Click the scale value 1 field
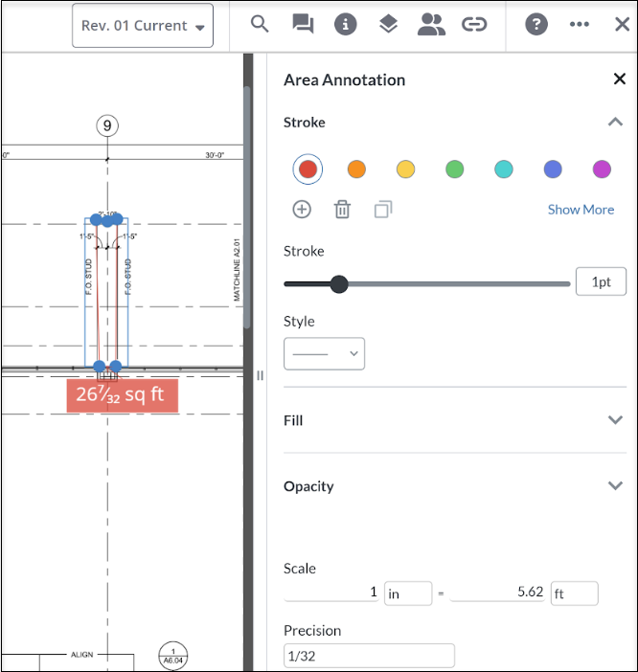The height and width of the screenshot is (672, 638). pyautogui.click(x=331, y=593)
